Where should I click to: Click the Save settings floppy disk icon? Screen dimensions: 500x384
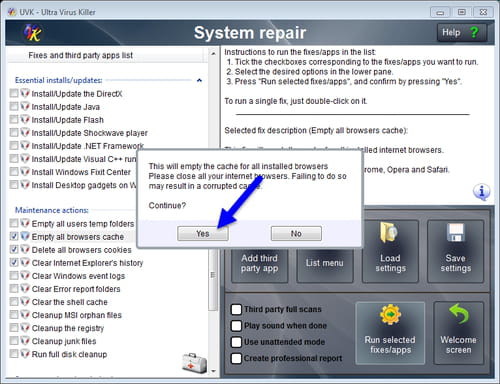456,232
